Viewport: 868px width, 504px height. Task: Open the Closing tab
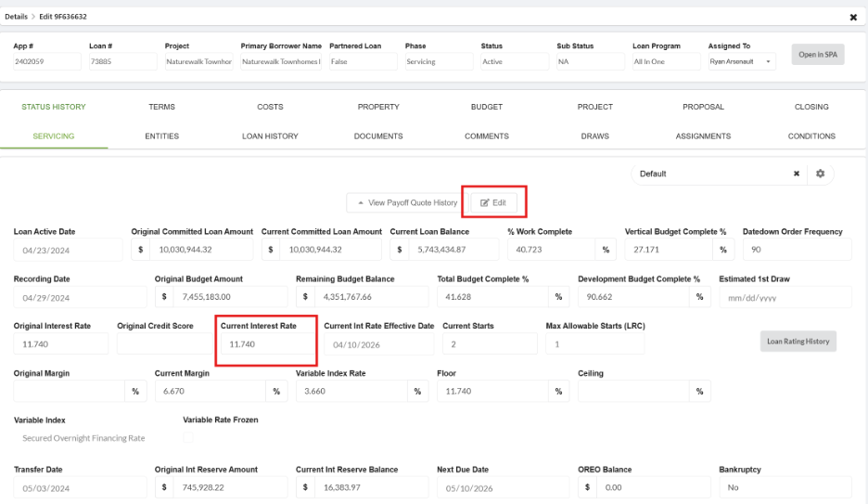click(811, 107)
